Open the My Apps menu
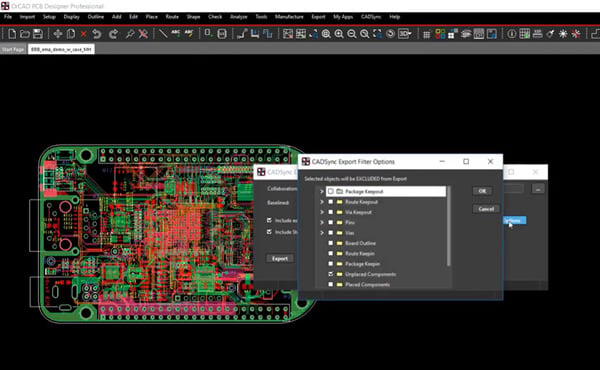Viewport: 600px width, 370px height. coord(343,17)
